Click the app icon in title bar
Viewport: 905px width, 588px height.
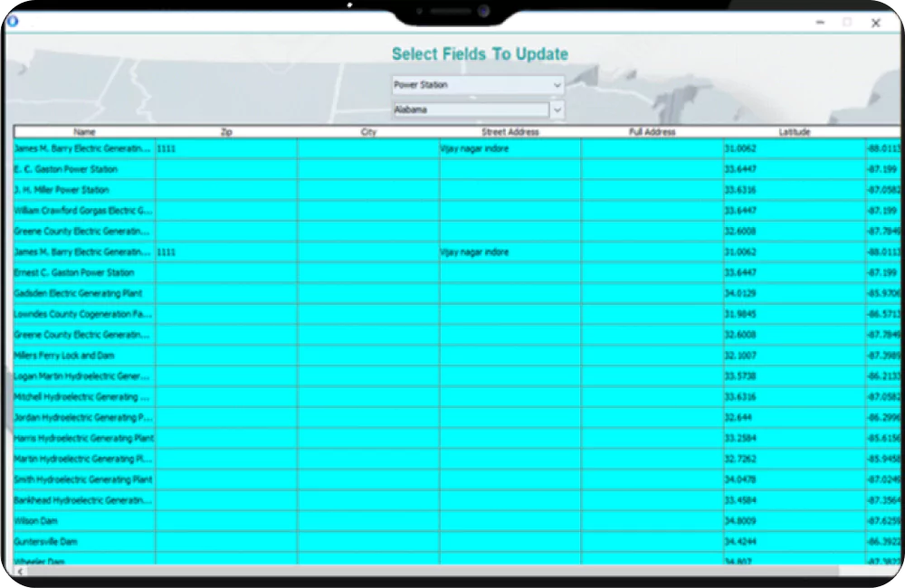tap(12, 22)
